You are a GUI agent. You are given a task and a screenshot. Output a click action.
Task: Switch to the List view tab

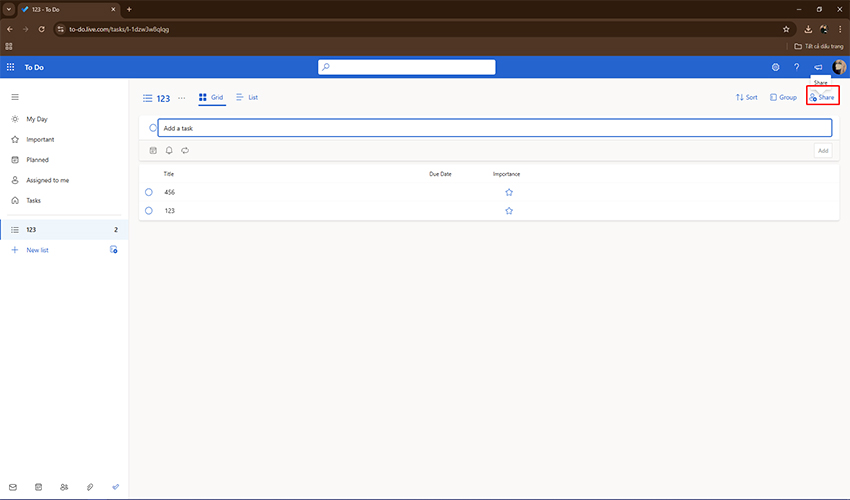[x=247, y=97]
